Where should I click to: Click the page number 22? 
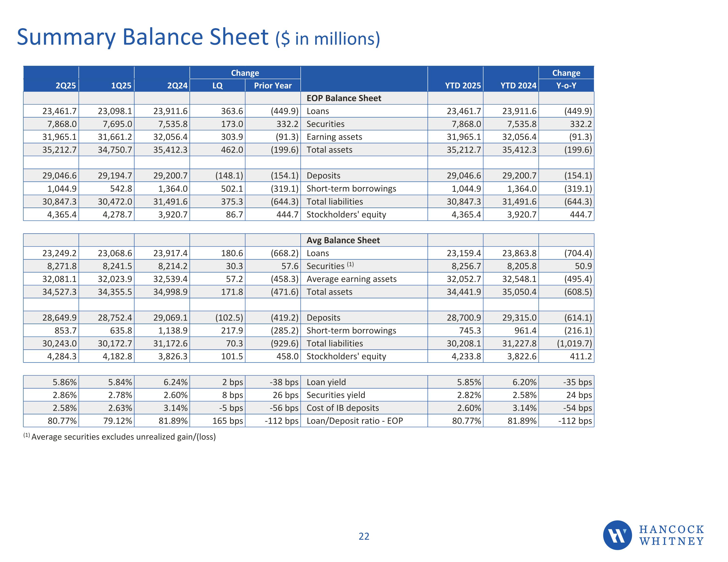(364, 536)
